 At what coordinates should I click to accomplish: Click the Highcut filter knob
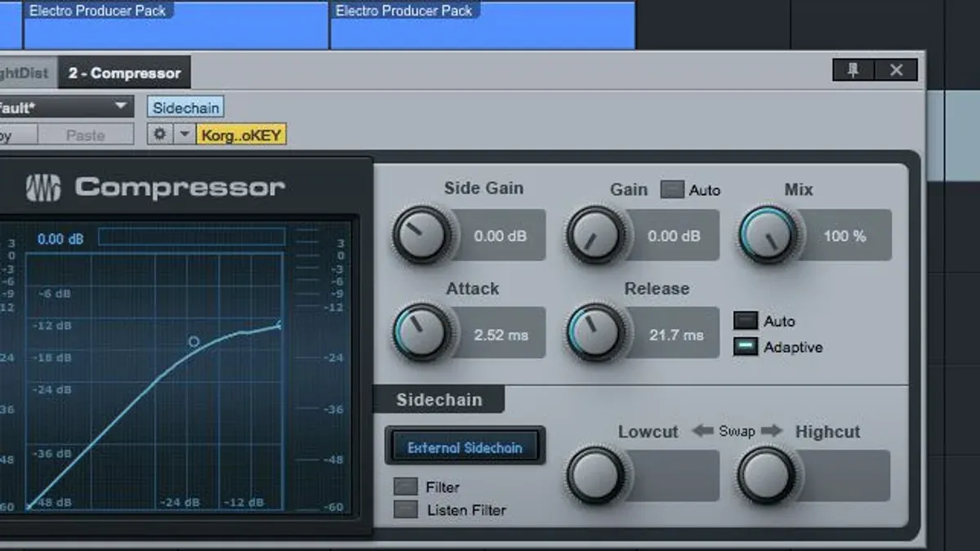[767, 475]
